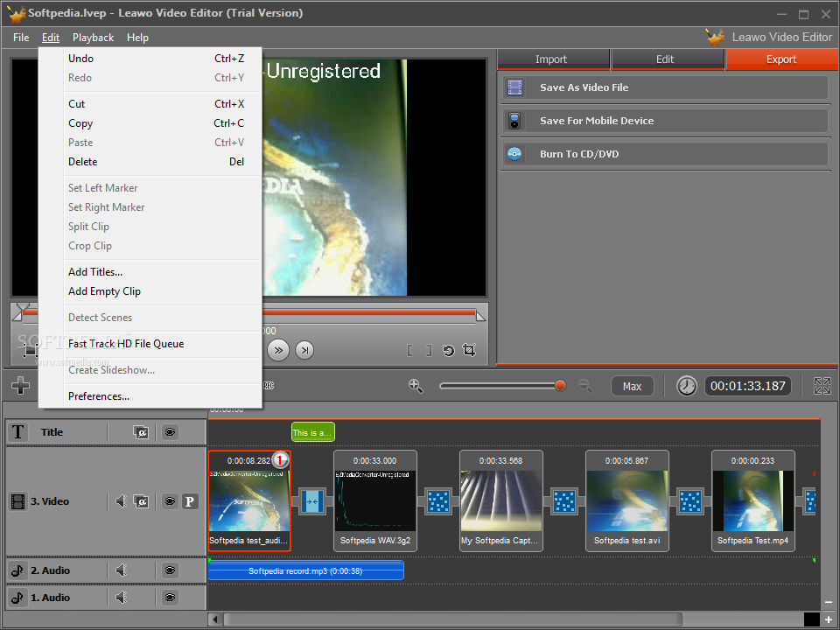
Task: Mute the 2. Audio track speaker
Action: [121, 570]
